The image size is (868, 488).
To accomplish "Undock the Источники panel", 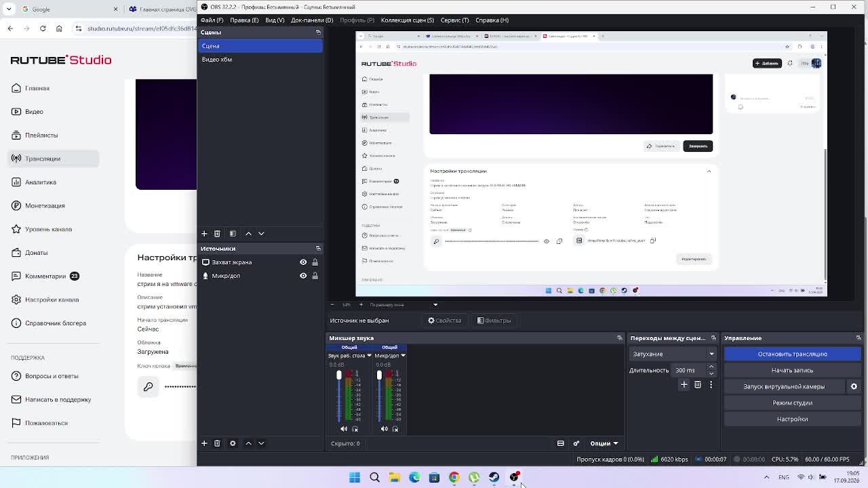I will point(318,249).
